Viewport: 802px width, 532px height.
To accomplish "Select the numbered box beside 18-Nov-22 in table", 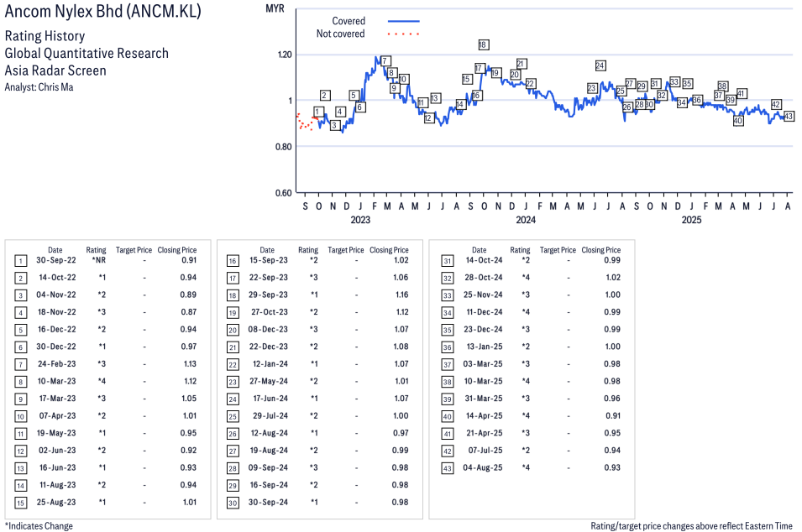I will pyautogui.click(x=20, y=313).
